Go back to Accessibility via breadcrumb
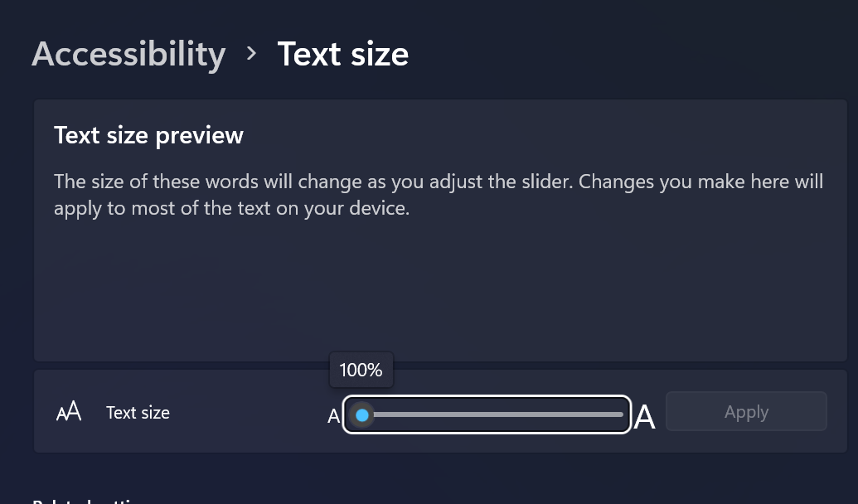 (128, 54)
